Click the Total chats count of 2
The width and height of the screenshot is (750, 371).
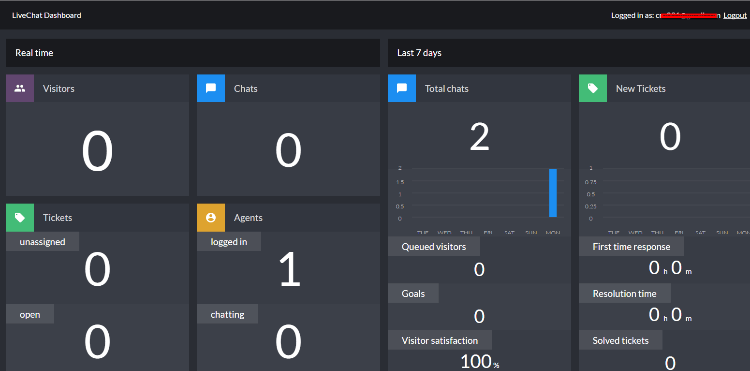[479, 137]
